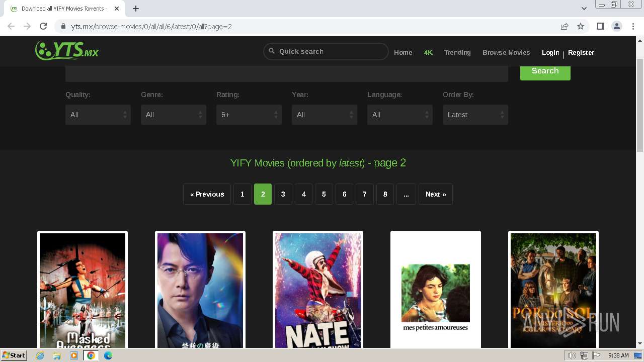Go to page 1
This screenshot has width=644, height=362.
[x=242, y=194]
